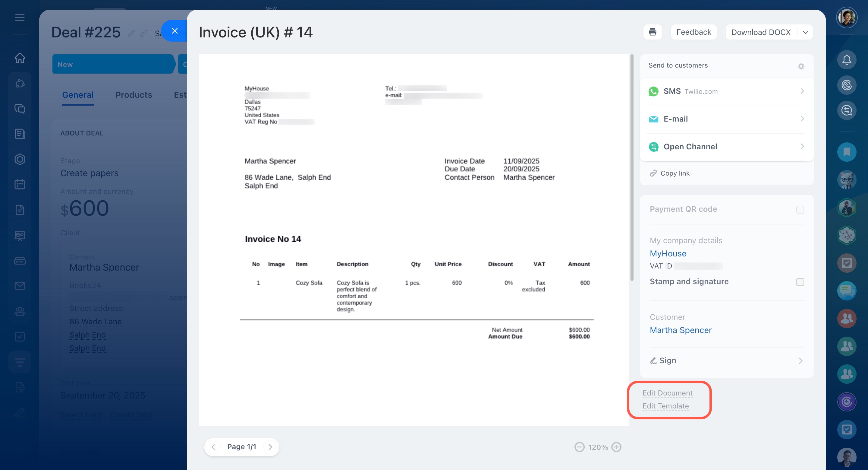The width and height of the screenshot is (868, 470).
Task: Click 86 Wade Lane address link
Action: 95,321
